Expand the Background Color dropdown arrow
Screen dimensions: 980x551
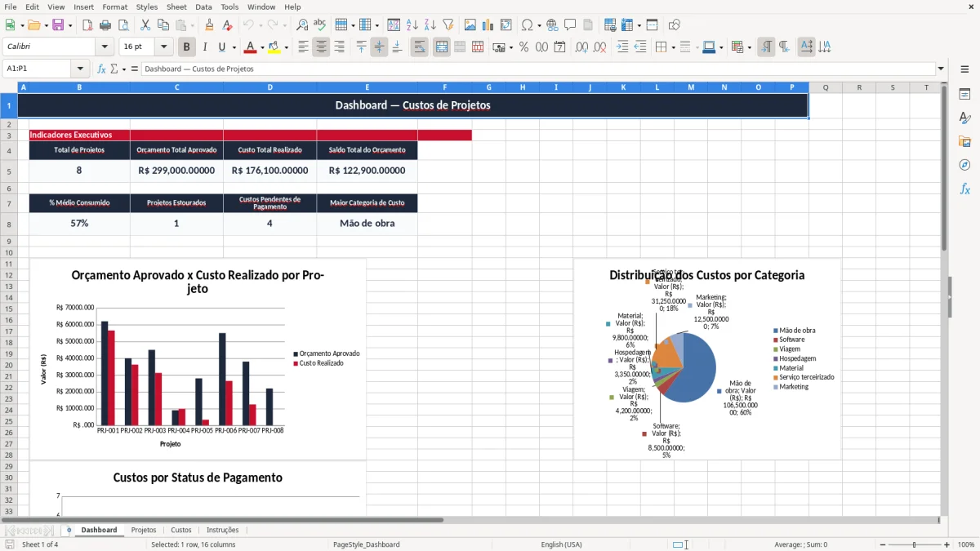tap(287, 47)
